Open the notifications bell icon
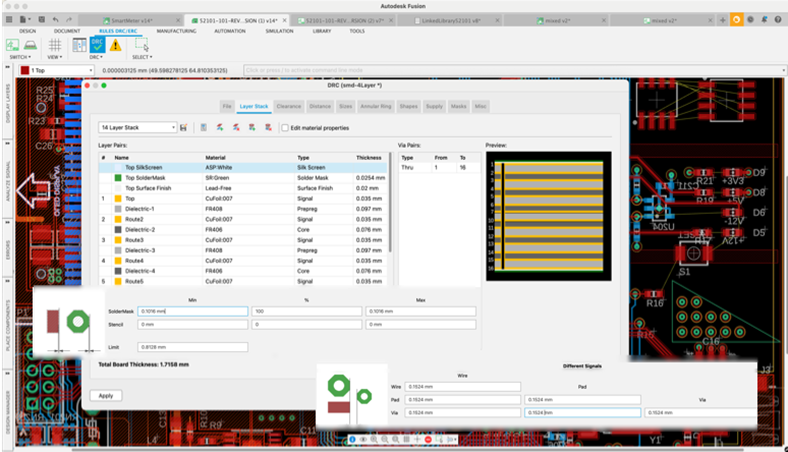This screenshot has height=452, width=788. coord(764,20)
